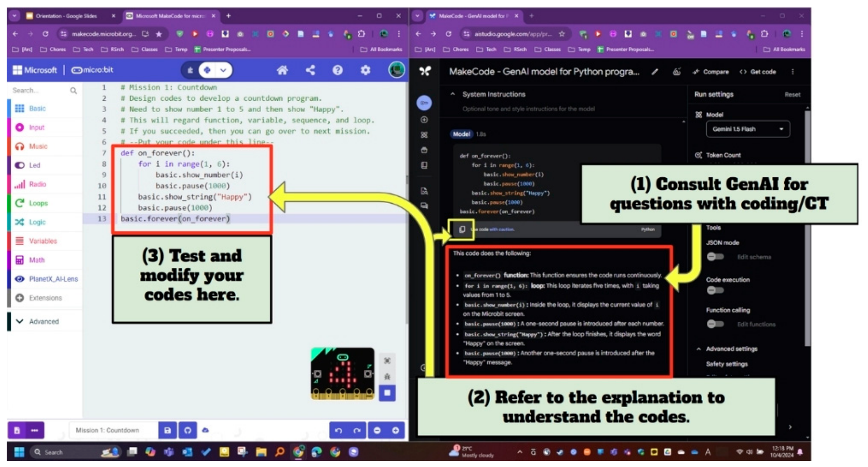Open the Classes bookmark folder in left browser
This screenshot has height=467, width=868.
145,49
